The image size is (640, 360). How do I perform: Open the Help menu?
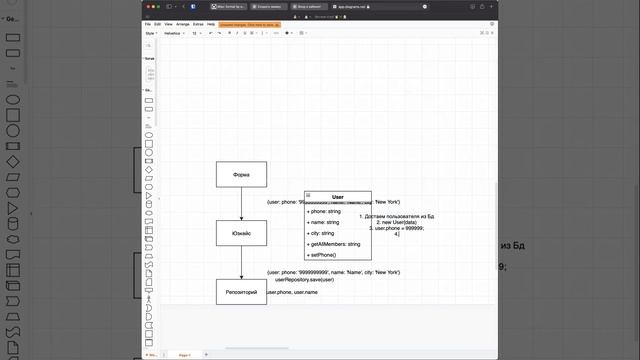[211, 24]
